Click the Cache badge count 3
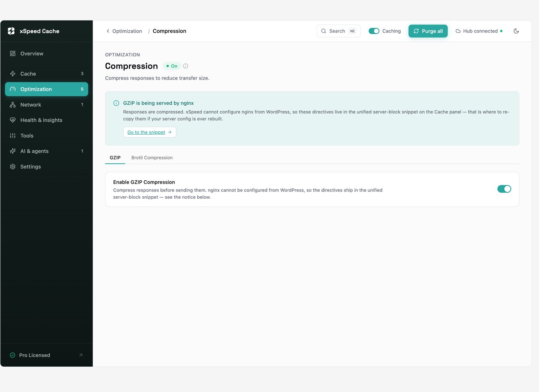 pyautogui.click(x=82, y=74)
